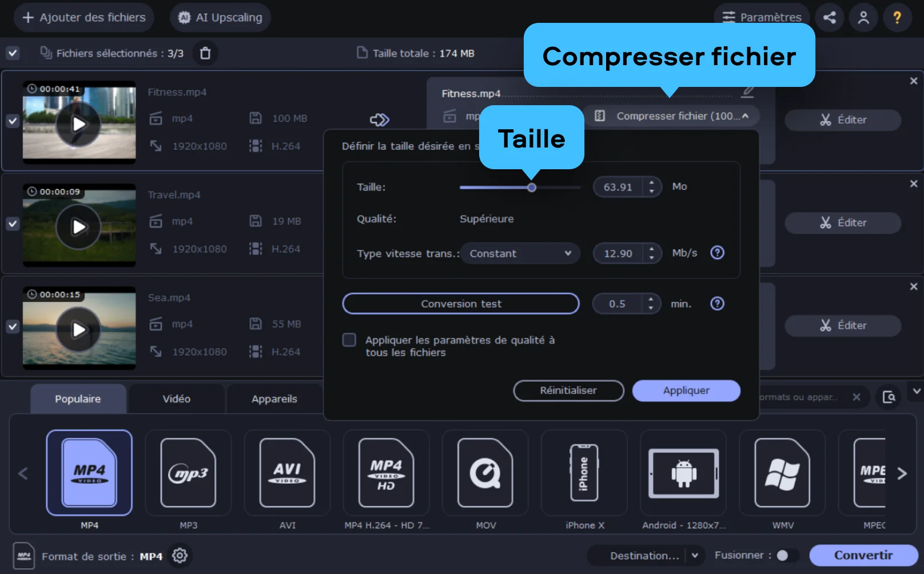Viewport: 924px width, 574px height.
Task: Clear the format search field
Action: click(856, 397)
